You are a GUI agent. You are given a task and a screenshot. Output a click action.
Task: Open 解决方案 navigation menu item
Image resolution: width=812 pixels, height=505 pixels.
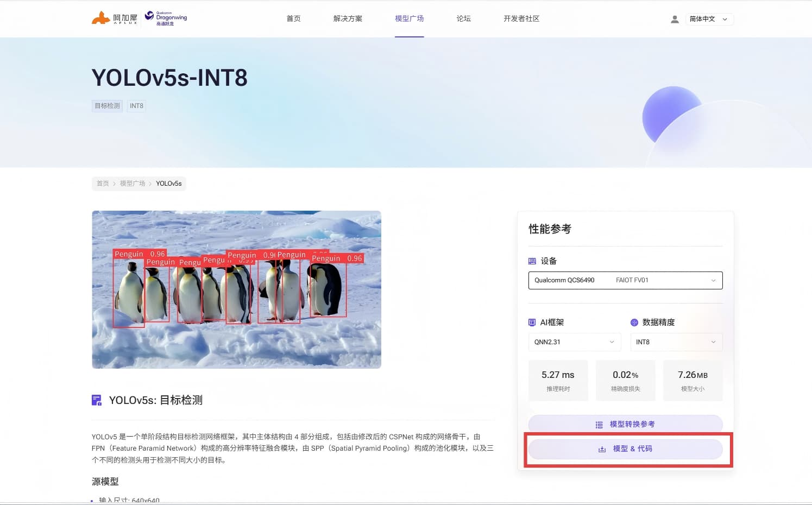point(348,18)
